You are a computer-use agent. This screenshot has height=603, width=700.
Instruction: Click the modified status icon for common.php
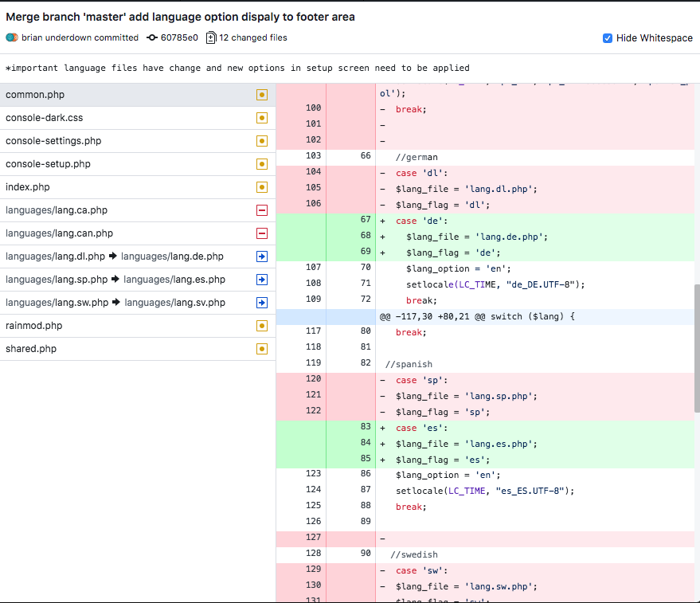click(262, 95)
